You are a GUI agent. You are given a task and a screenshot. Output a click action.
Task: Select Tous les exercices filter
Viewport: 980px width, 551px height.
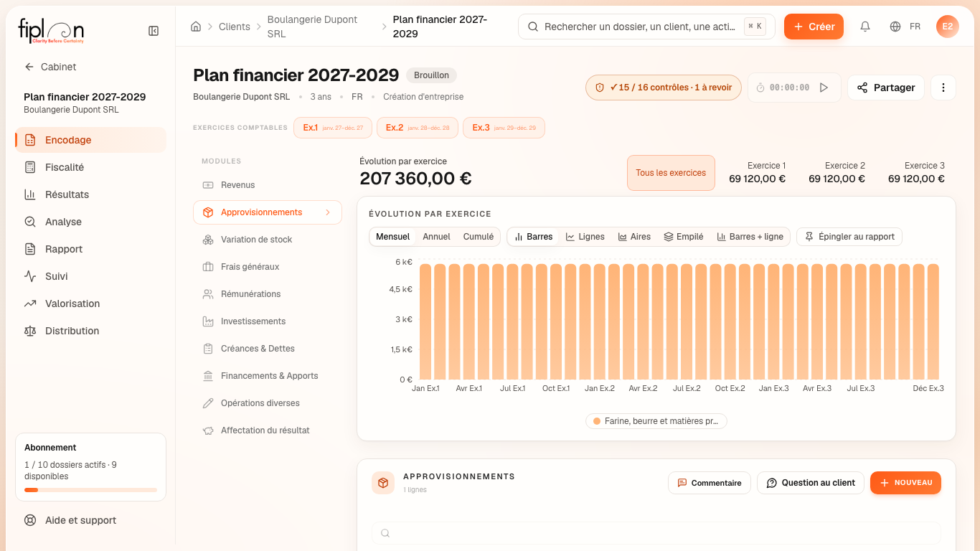(x=671, y=173)
